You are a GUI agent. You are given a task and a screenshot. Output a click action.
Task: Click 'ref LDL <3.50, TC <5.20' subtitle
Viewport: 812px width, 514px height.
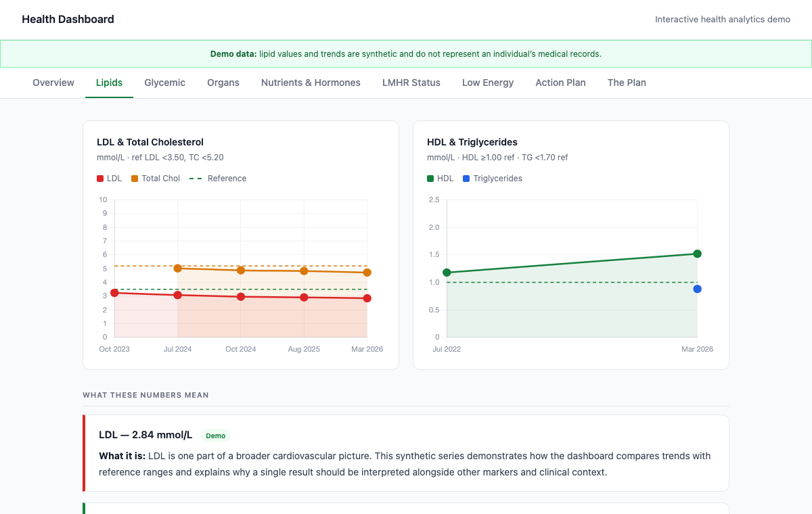pos(177,158)
